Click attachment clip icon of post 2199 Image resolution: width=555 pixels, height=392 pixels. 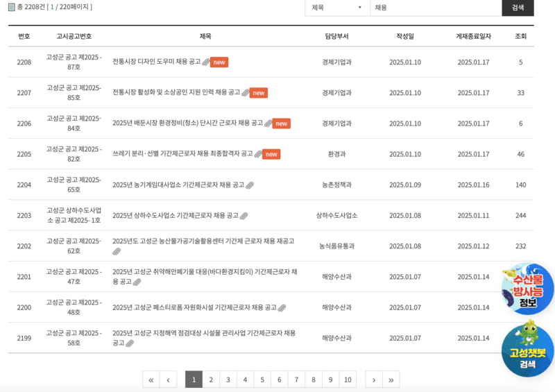tap(130, 343)
